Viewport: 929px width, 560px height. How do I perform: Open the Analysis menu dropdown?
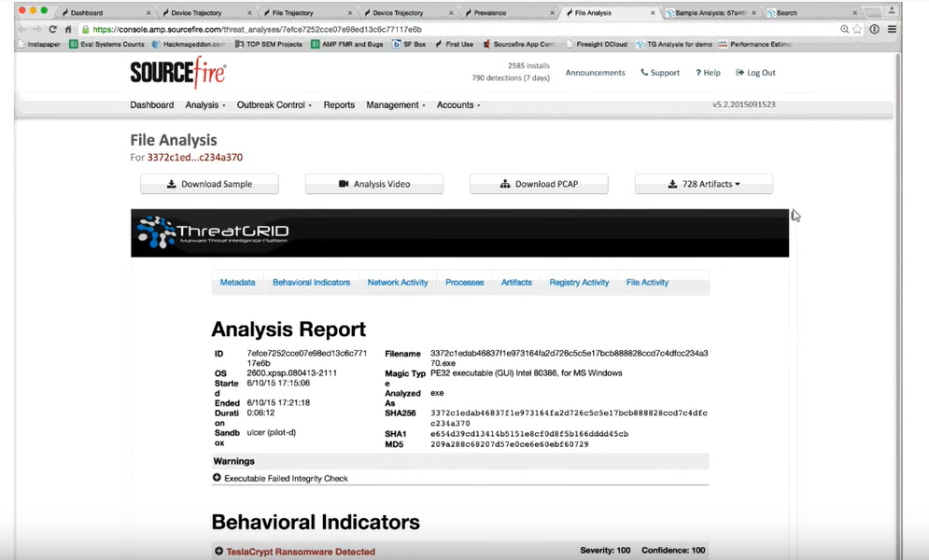coord(205,105)
